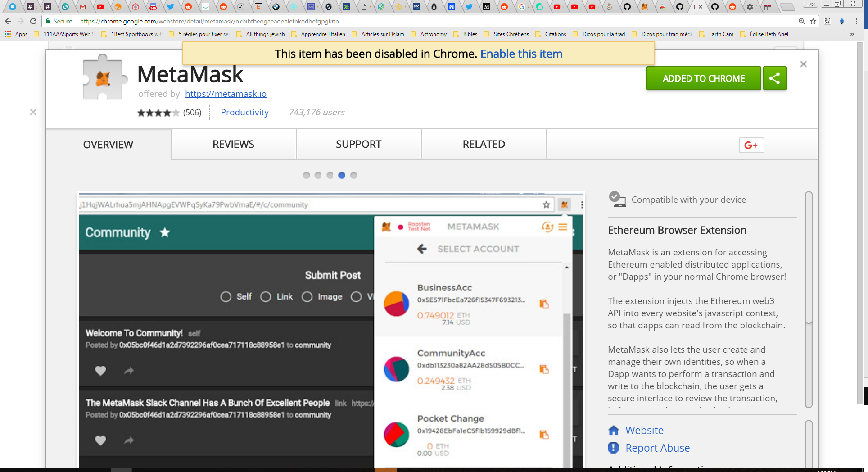Switch to the MetaMask fox browser tab

[645, 6]
